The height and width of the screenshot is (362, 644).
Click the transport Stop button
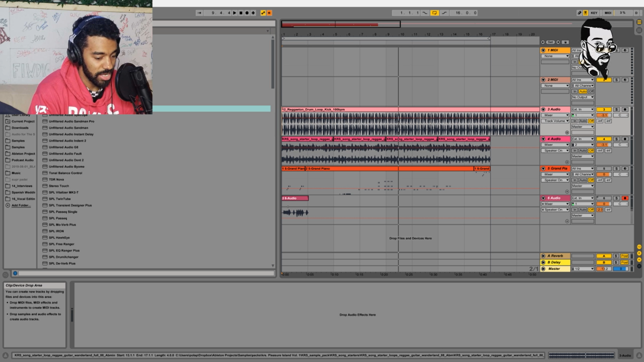click(x=241, y=13)
